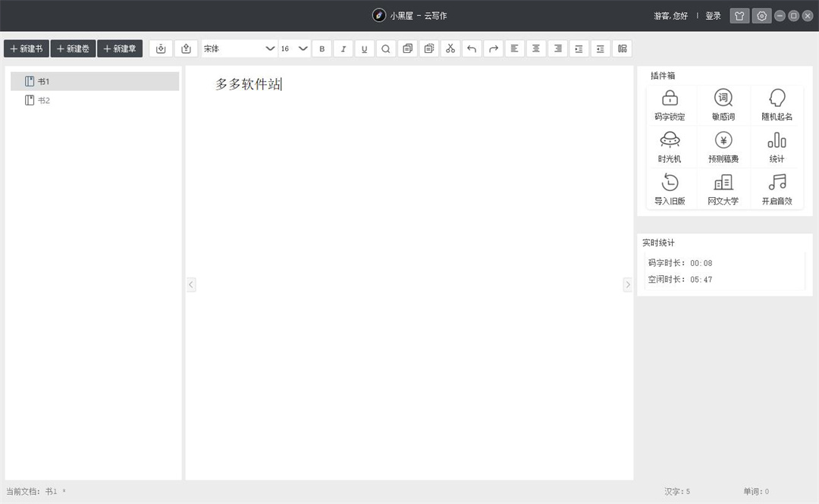Open the 网文大学 plugin
Screen dimensions: 819x504
click(723, 189)
